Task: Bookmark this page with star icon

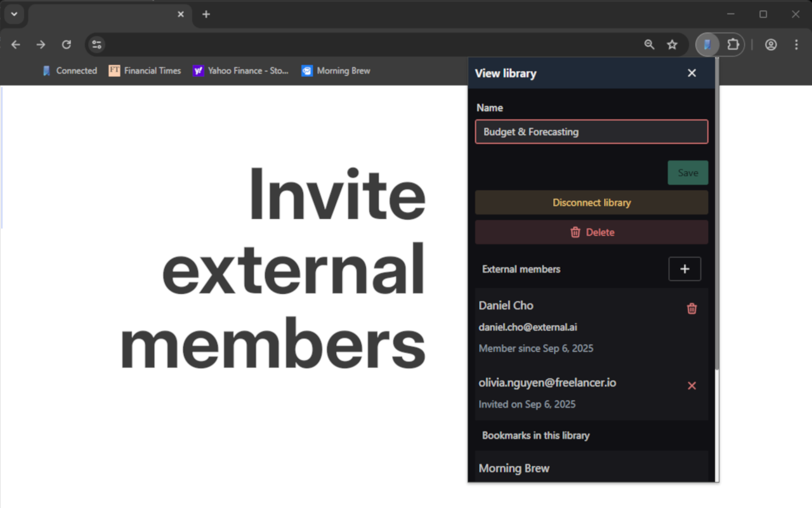Action: click(672, 44)
